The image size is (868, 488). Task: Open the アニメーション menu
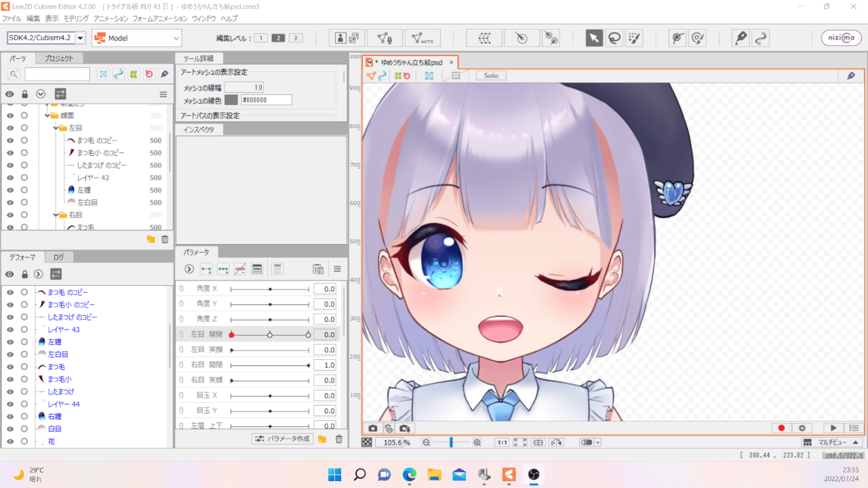tap(110, 18)
